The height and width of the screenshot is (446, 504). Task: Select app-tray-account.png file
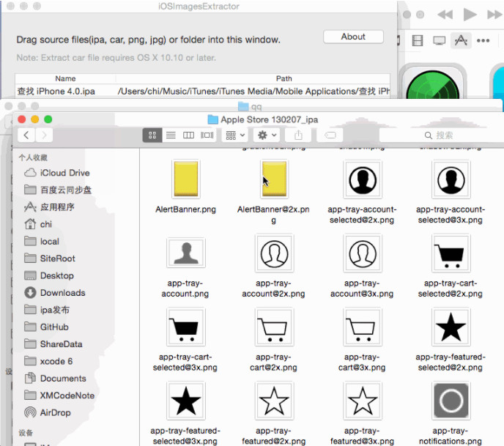[x=186, y=253]
